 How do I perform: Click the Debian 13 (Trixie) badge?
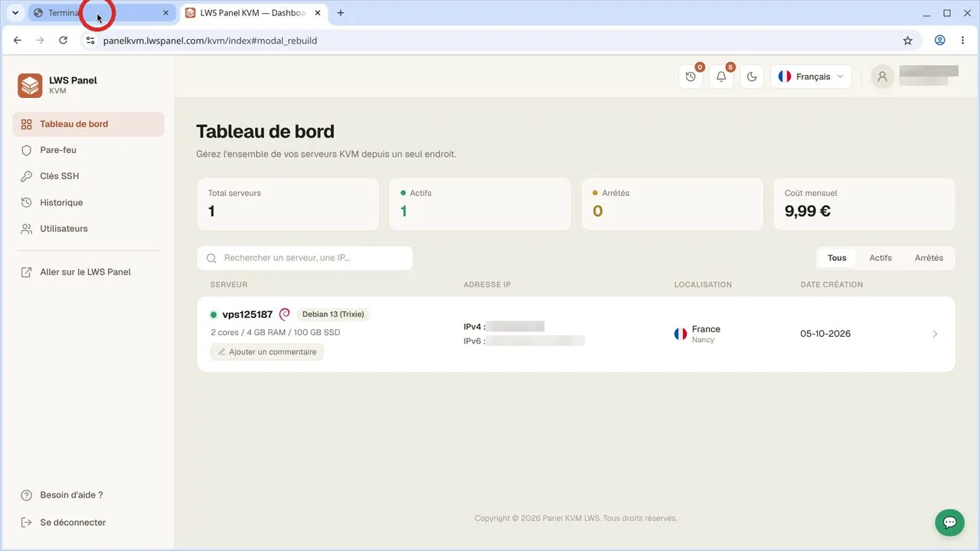(x=333, y=315)
